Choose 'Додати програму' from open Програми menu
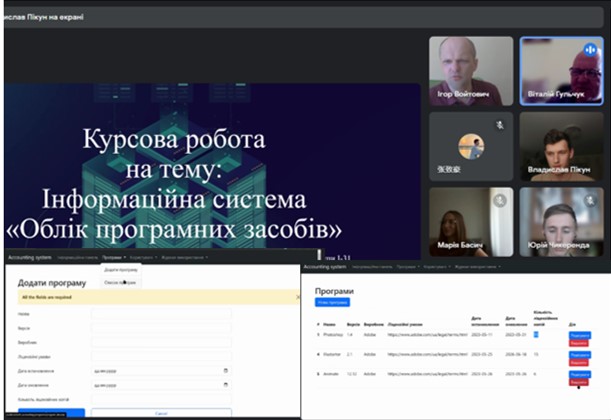Viewport: 611px width, 420px height. pyautogui.click(x=121, y=270)
